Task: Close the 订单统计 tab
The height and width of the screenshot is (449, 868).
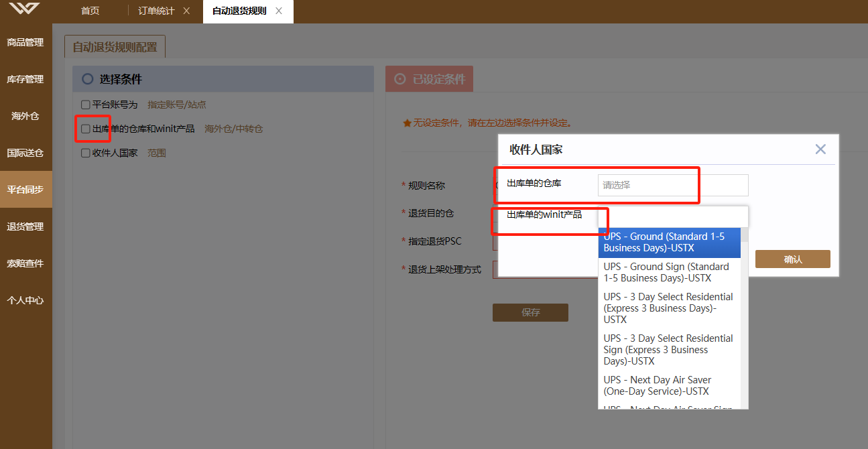Action: click(186, 11)
